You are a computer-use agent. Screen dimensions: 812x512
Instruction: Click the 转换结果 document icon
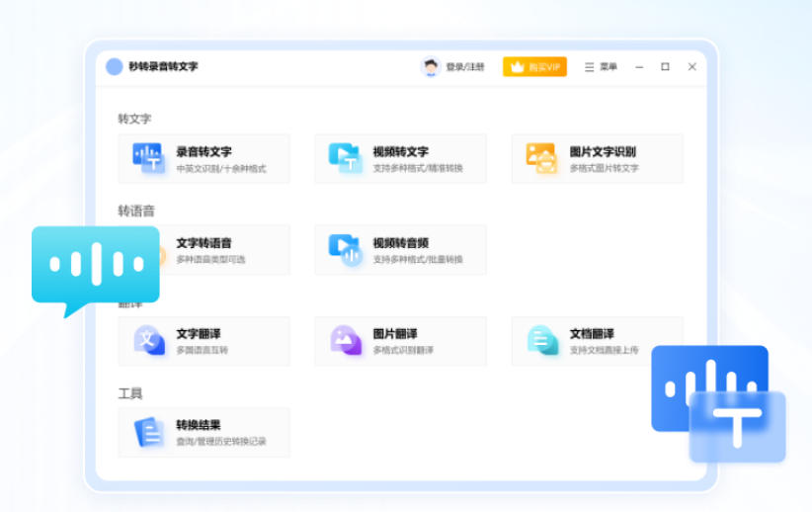click(x=148, y=432)
